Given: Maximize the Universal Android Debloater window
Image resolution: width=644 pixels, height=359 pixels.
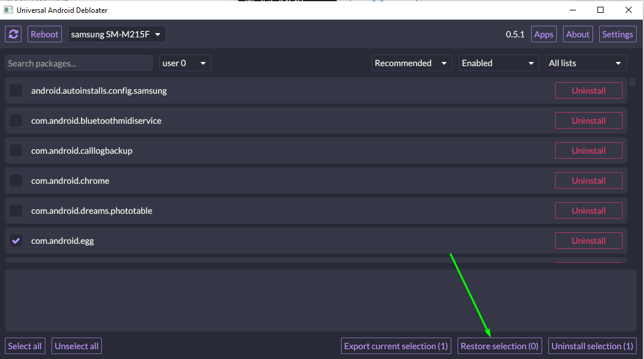Looking at the screenshot, I should click(600, 10).
